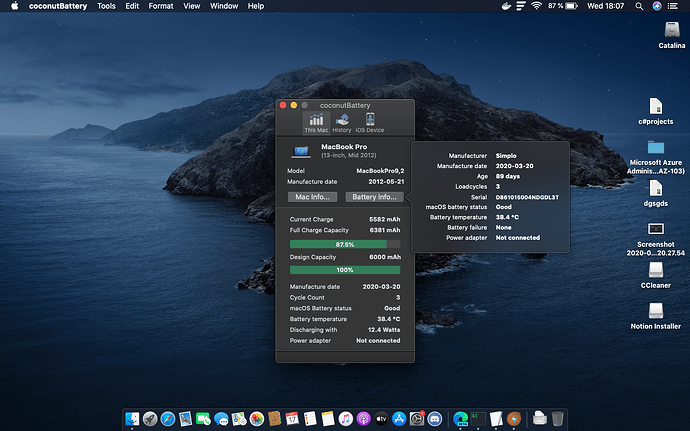Click the Simplo manufacturer value
690x431 pixels.
click(x=506, y=155)
